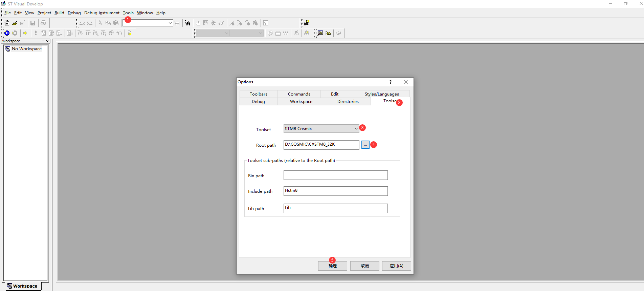
Task: Switch to the Edit tab in Options
Action: tap(335, 94)
